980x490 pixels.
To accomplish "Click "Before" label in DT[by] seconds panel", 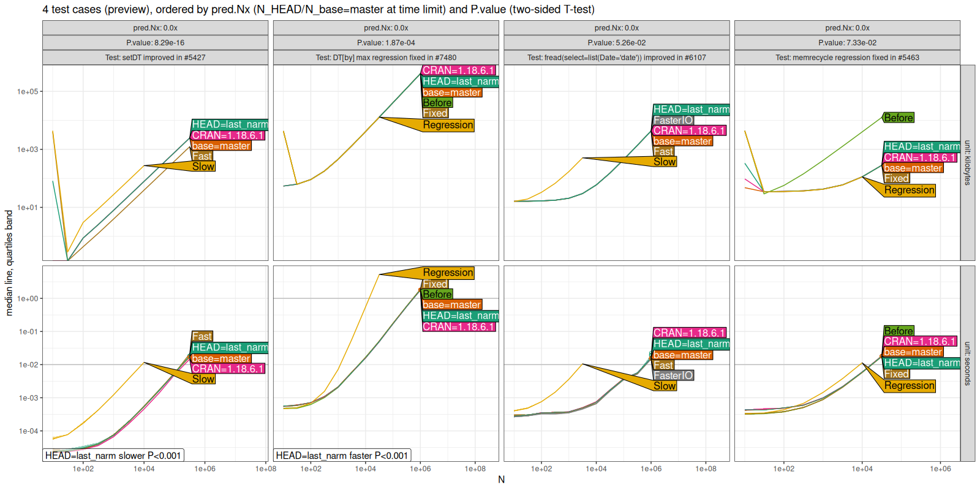I will pos(437,294).
